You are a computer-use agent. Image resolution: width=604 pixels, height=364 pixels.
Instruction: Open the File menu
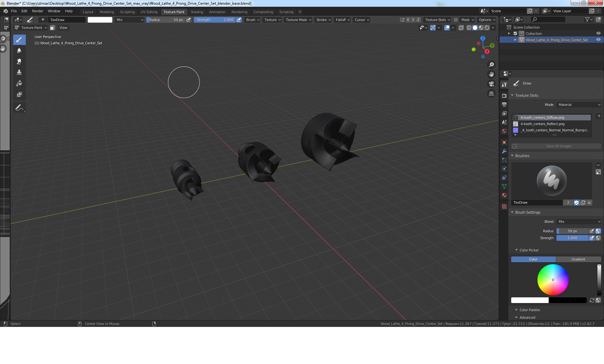[x=14, y=11]
